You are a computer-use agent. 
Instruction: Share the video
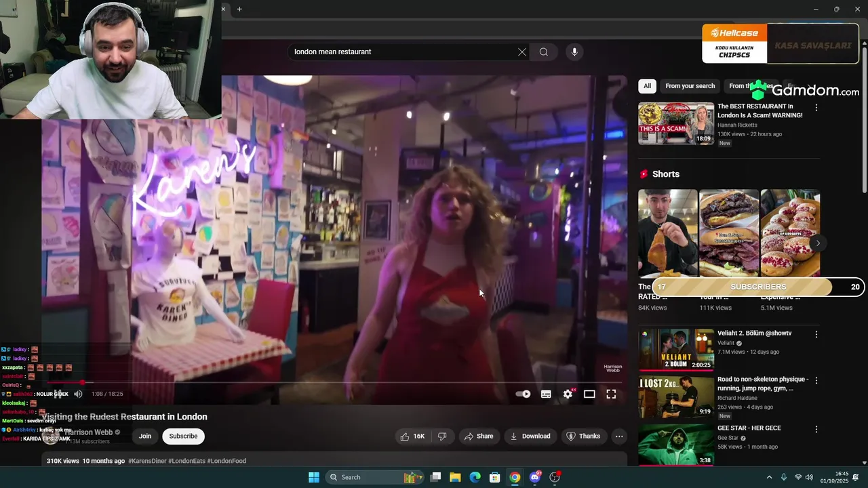coord(479,436)
